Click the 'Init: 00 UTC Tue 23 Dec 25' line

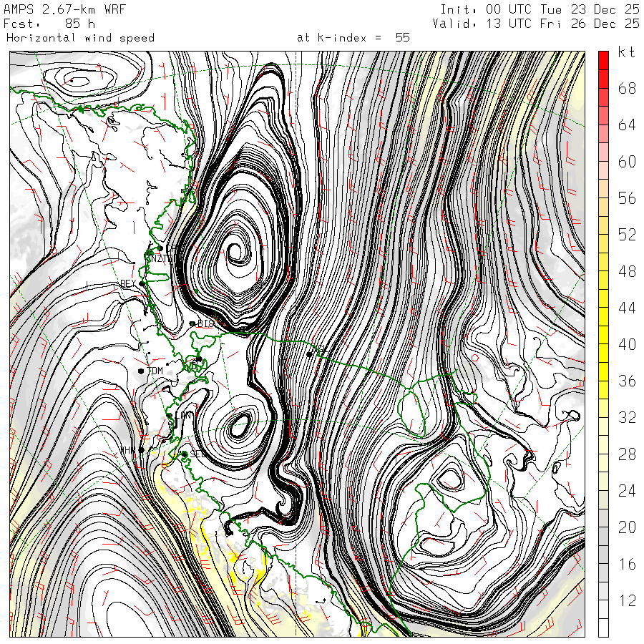point(540,9)
